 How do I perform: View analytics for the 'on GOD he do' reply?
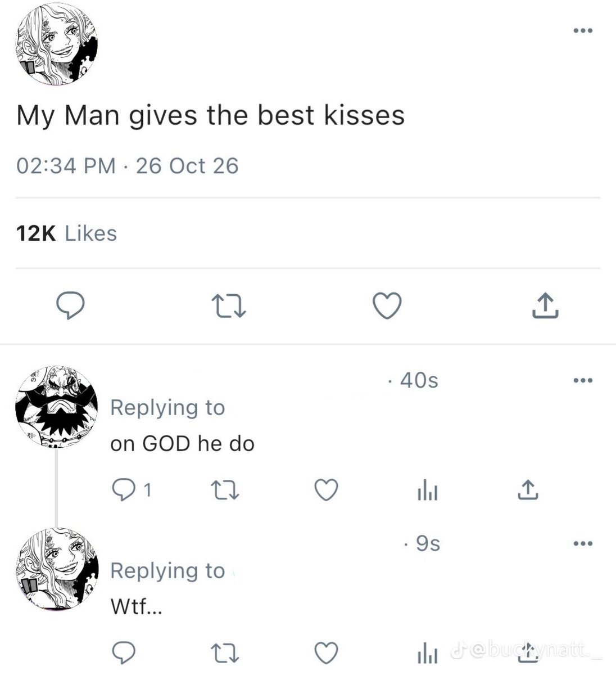pyautogui.click(x=427, y=491)
